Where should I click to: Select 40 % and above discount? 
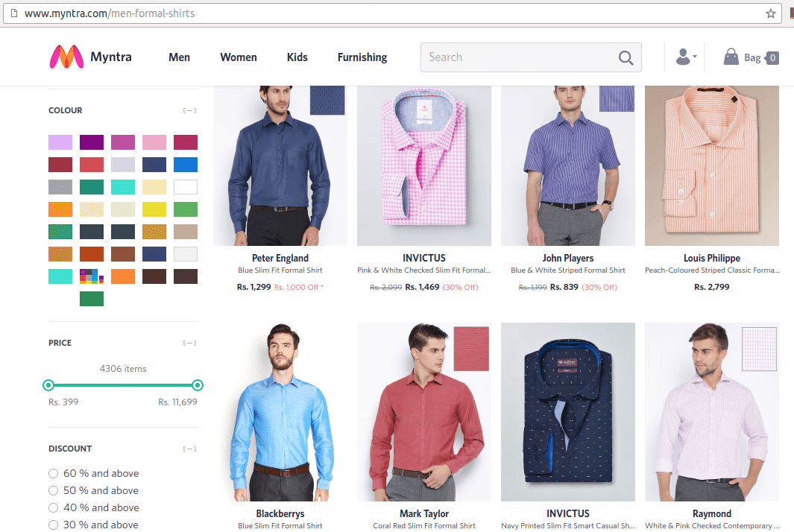53,507
